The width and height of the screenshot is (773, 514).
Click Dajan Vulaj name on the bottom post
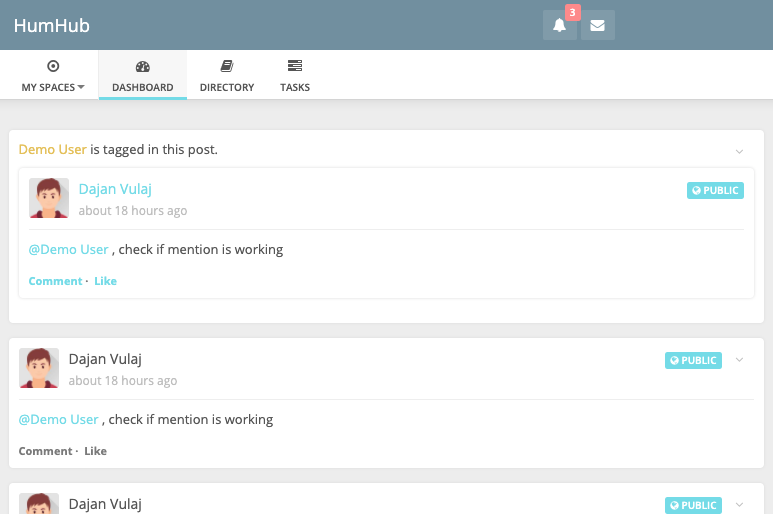pos(105,504)
